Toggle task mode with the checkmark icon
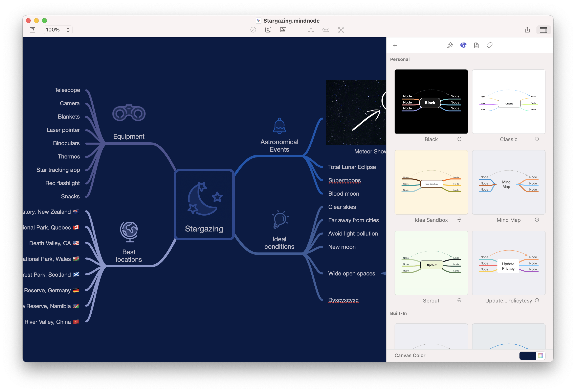576x392 pixels. point(253,30)
